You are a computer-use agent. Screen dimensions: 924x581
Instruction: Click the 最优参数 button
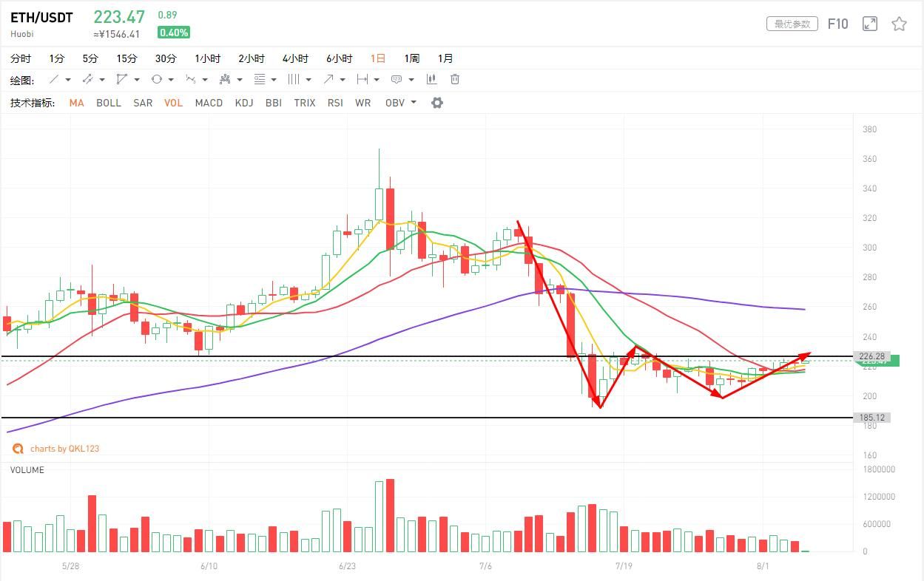click(792, 24)
